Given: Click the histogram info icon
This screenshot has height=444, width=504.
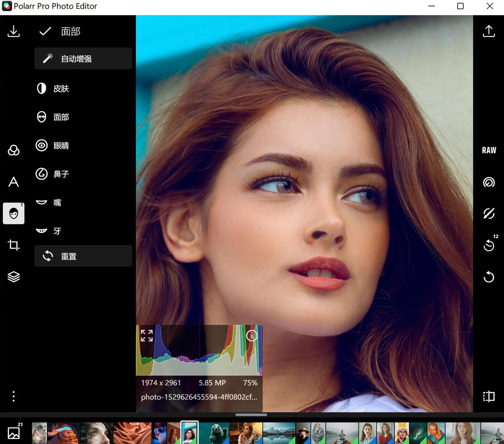Looking at the screenshot, I should click(251, 335).
